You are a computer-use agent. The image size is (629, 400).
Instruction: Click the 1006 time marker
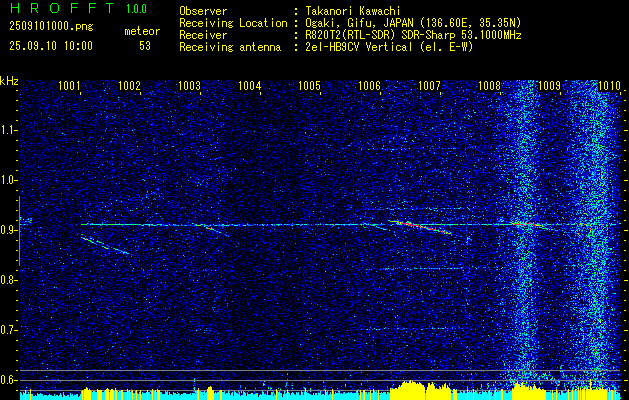coord(369,85)
